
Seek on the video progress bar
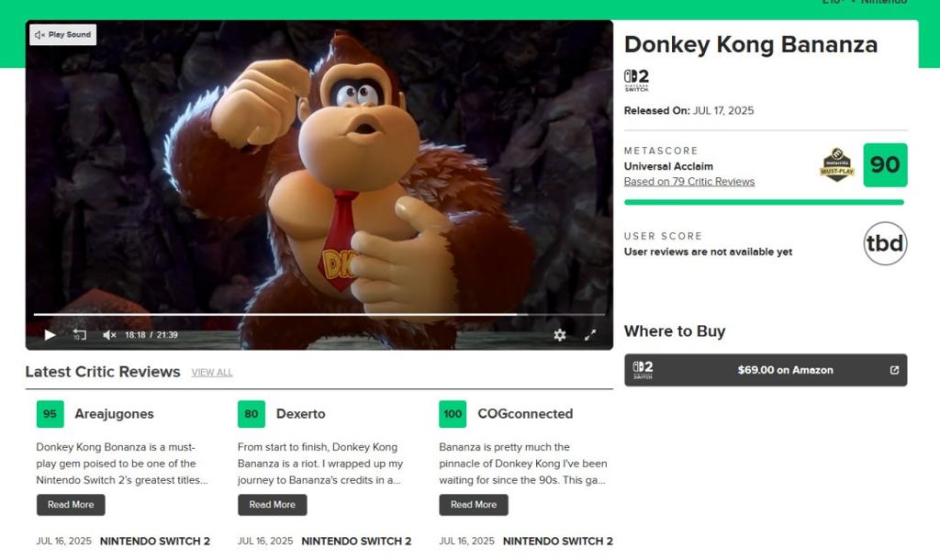(319, 314)
